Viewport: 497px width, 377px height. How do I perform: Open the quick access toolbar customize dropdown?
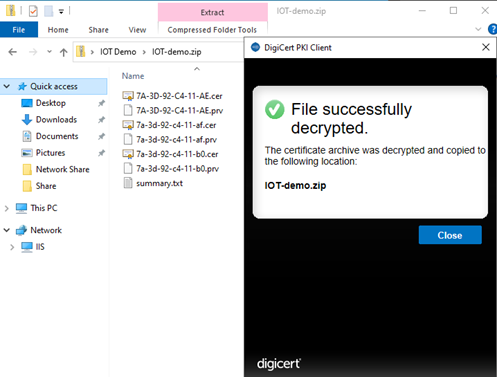point(61,12)
